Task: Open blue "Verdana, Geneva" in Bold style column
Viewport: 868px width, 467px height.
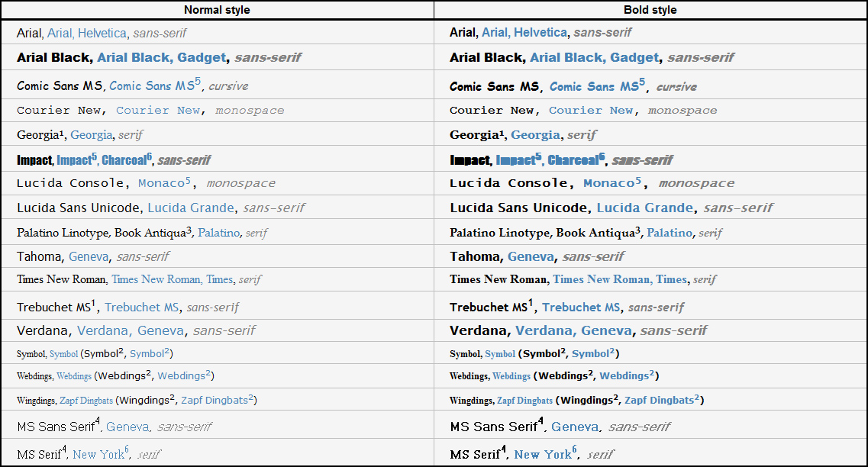Action: pyautogui.click(x=573, y=331)
